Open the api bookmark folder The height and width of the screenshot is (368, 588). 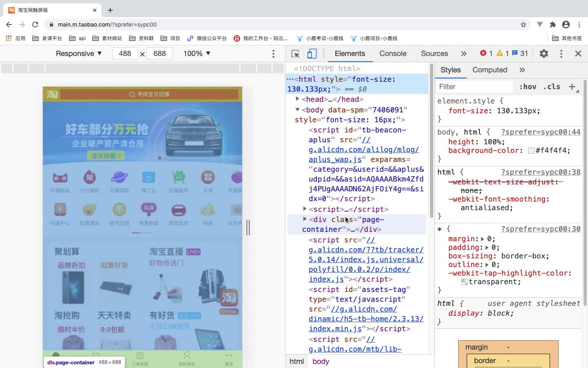coord(78,38)
